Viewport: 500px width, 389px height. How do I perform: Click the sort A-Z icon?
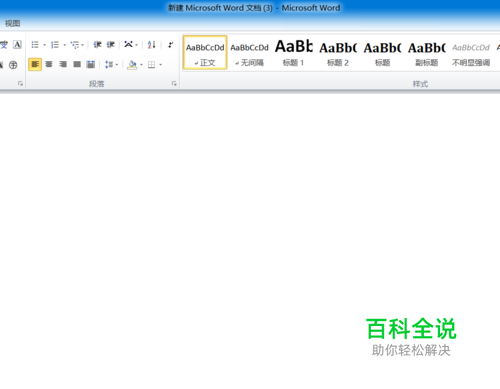152,45
